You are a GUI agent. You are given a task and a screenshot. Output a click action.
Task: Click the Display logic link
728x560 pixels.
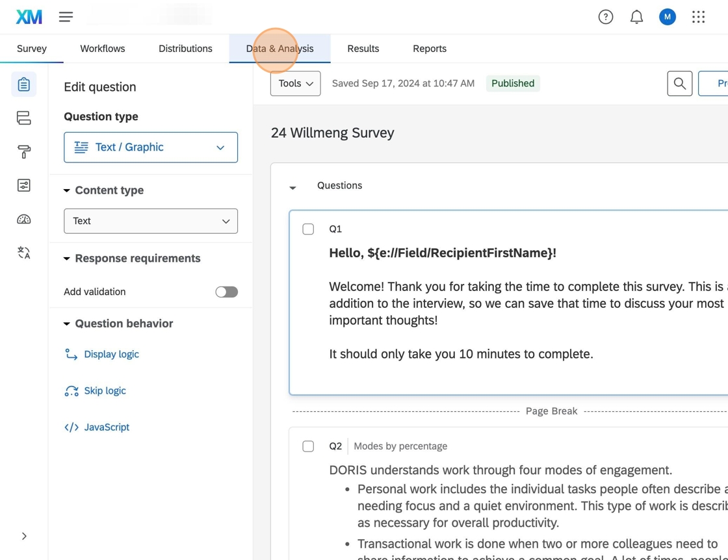pyautogui.click(x=111, y=354)
